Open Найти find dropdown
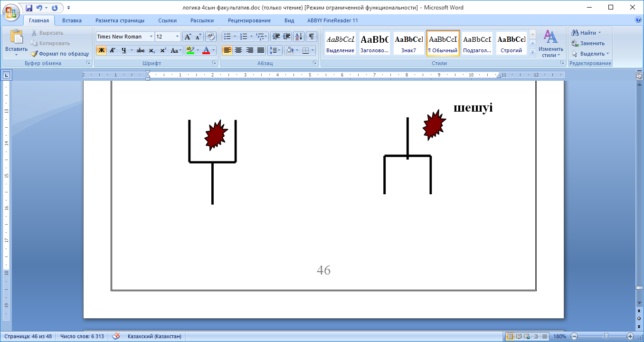644x342 pixels. 587,33
